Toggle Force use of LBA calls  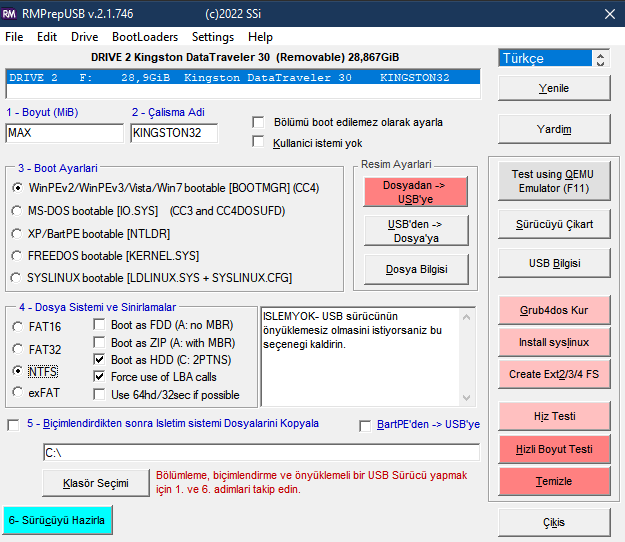(100, 376)
